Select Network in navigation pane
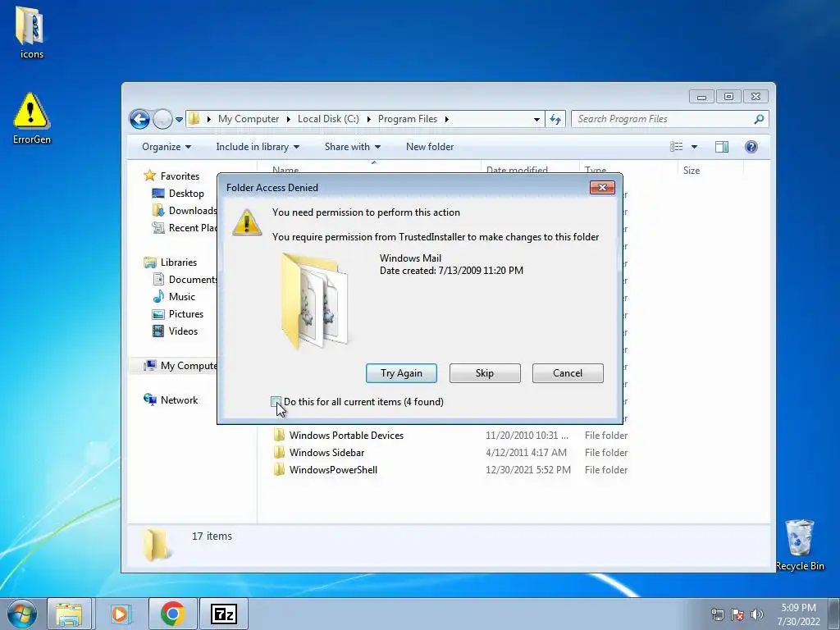 (171, 400)
